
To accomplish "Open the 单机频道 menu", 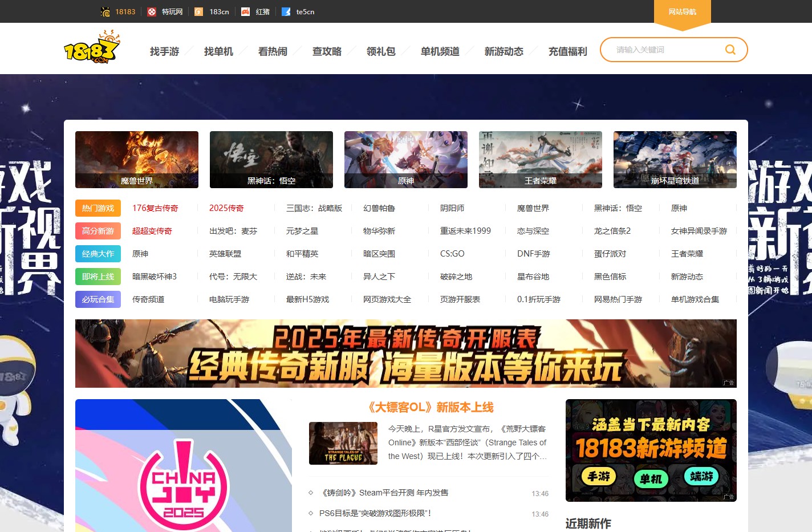I will point(440,51).
